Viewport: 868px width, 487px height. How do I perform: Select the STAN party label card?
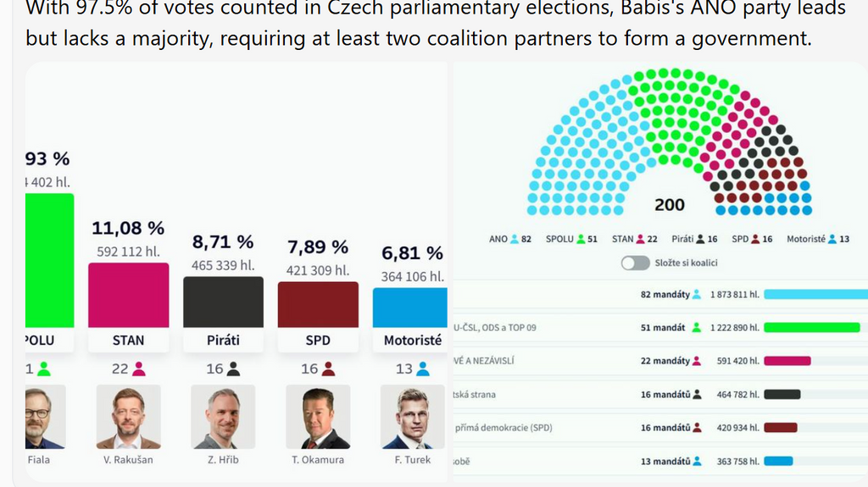coord(129,340)
